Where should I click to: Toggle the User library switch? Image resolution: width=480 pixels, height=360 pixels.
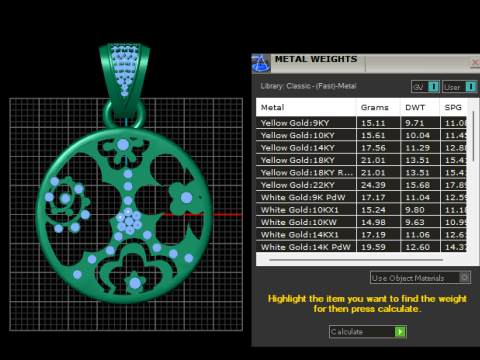460,87
